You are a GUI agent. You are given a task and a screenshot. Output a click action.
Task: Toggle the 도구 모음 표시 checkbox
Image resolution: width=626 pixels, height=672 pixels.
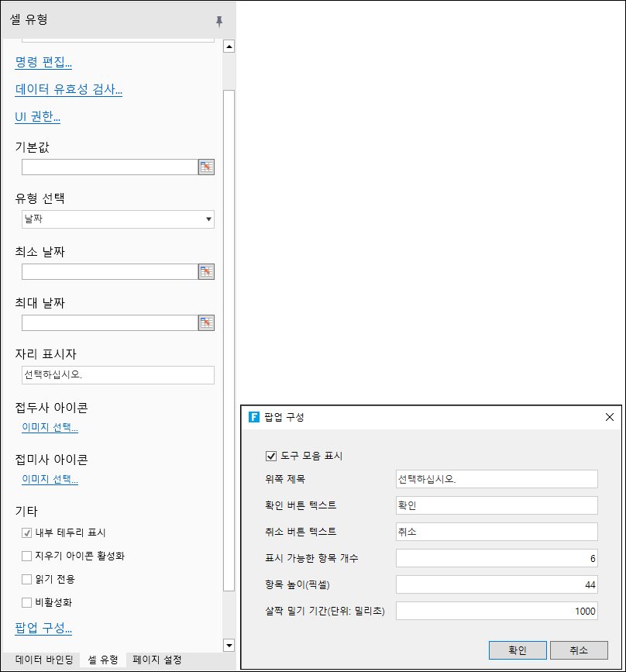click(x=270, y=456)
